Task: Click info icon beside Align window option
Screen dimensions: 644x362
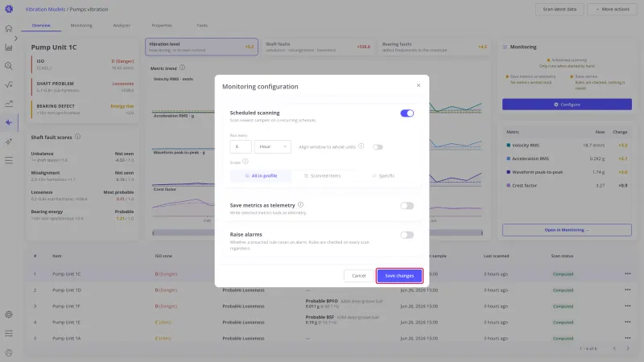Action: (x=361, y=146)
